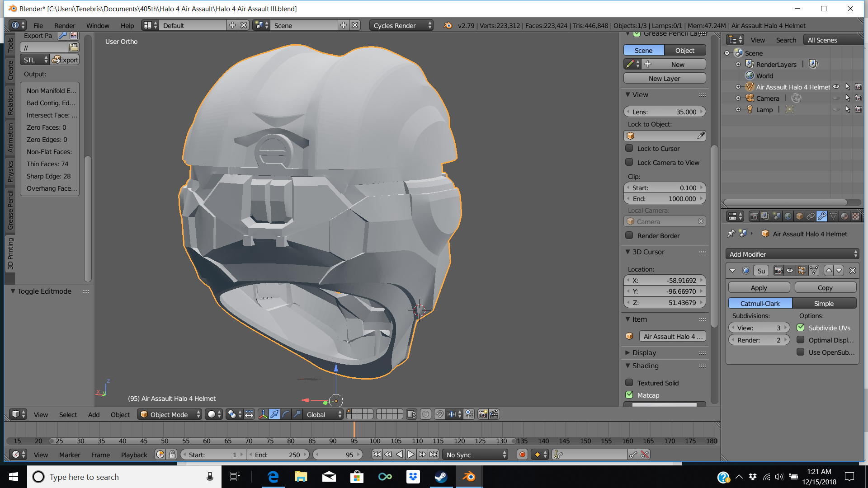
Task: Enable rotate manipulator arc in 3D header
Action: 286,414
